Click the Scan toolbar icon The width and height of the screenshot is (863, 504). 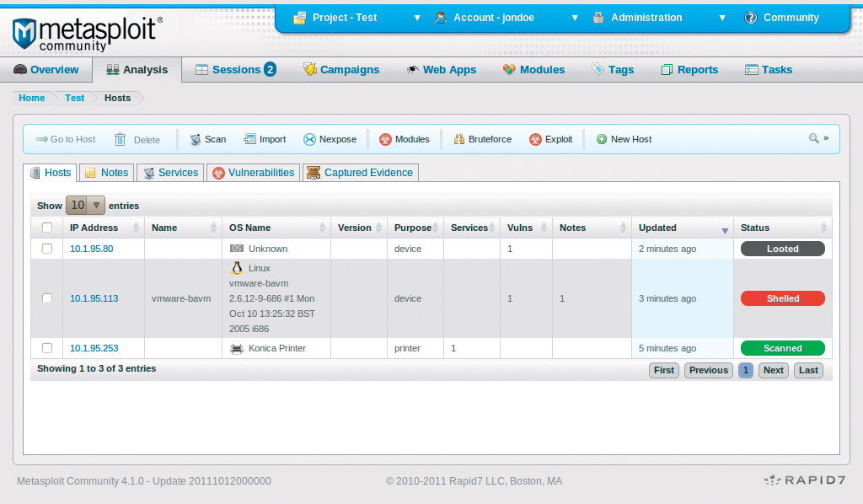pos(196,140)
